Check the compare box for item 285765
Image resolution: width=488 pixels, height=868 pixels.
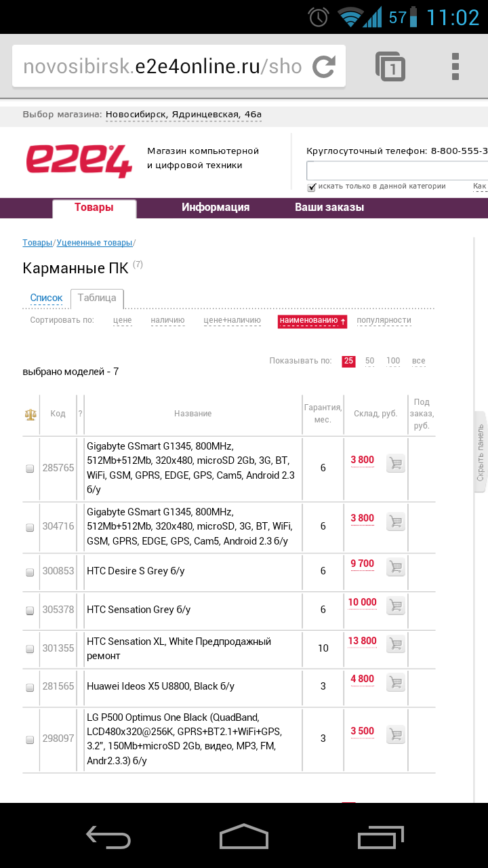(30, 469)
